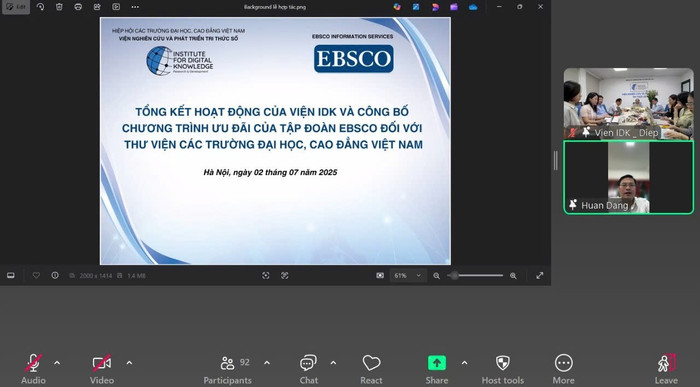Click the Background lễ hợp tác.png file title
This screenshot has width=700, height=387.
coord(275,7)
